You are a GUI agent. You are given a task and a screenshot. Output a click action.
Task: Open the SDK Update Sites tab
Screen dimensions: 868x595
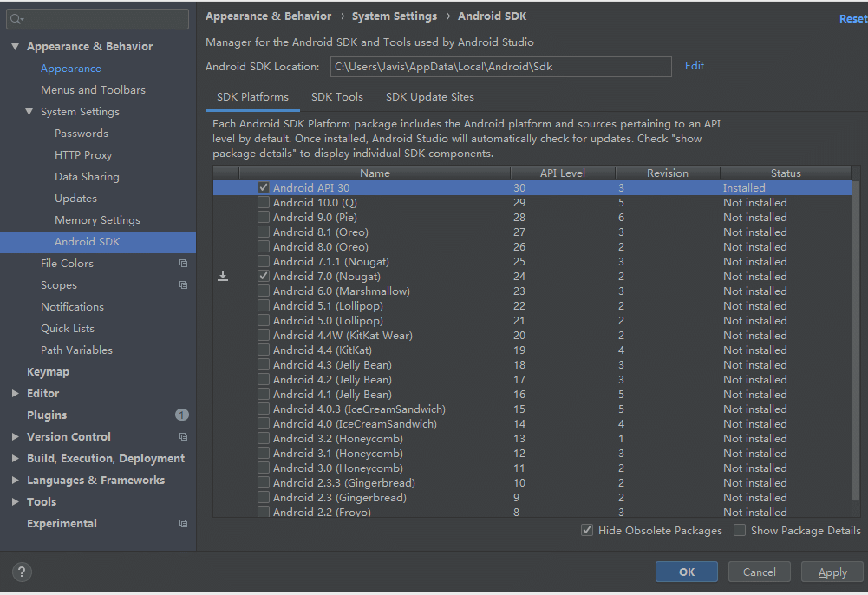[429, 97]
